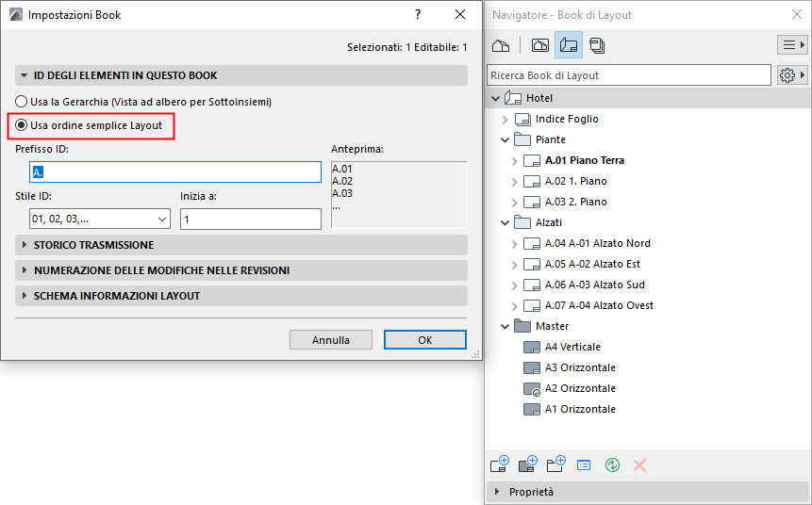Click the green Update icon
812x505 pixels.
[x=612, y=465]
